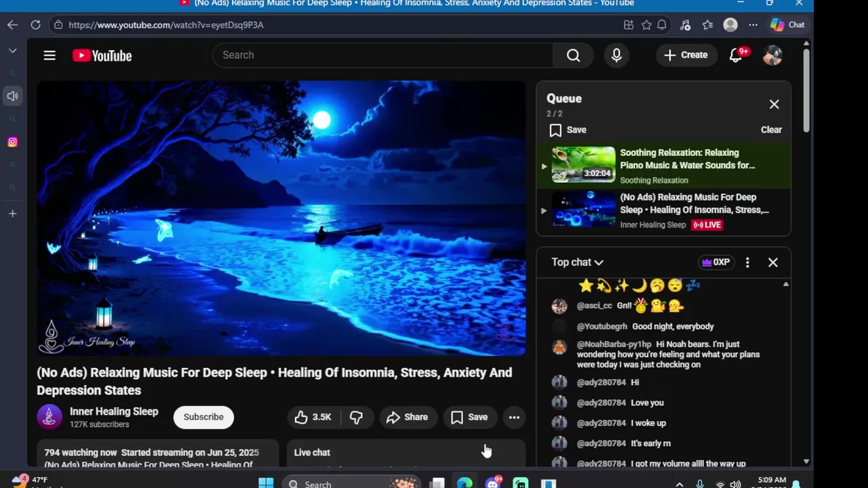The width and height of the screenshot is (868, 488).
Task: Add this page to favorites star
Action: (x=646, y=24)
